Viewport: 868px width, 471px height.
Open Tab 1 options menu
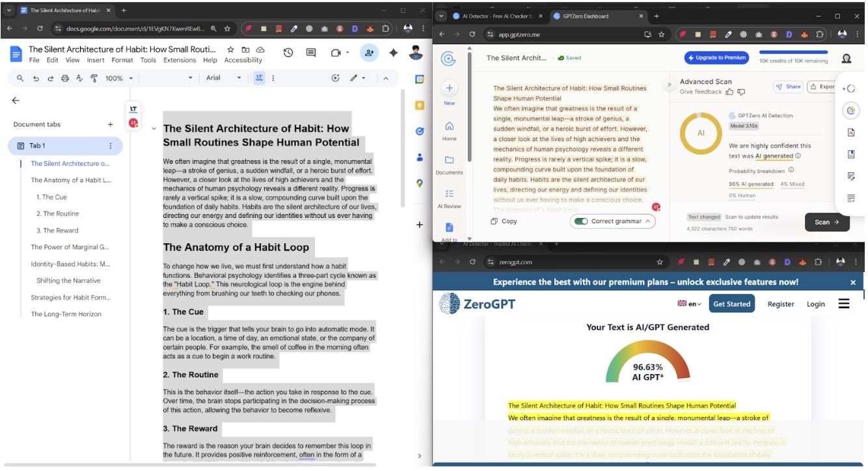[x=110, y=146]
